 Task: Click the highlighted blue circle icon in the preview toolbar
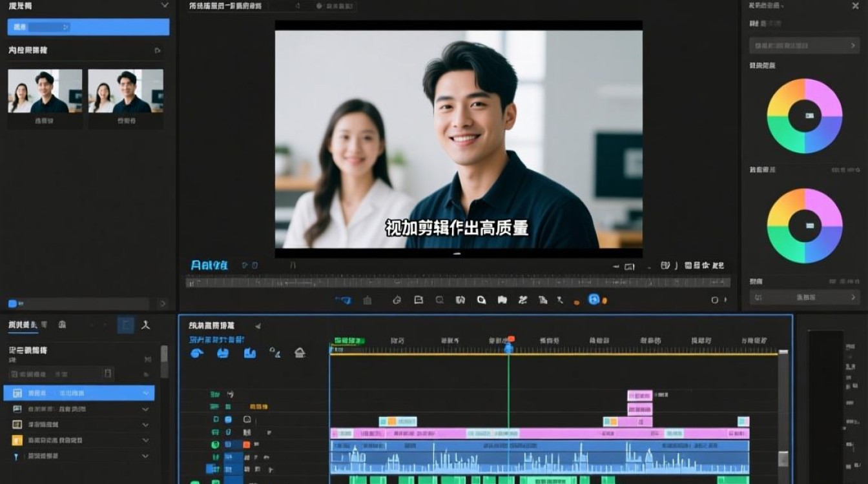pyautogui.click(x=594, y=299)
